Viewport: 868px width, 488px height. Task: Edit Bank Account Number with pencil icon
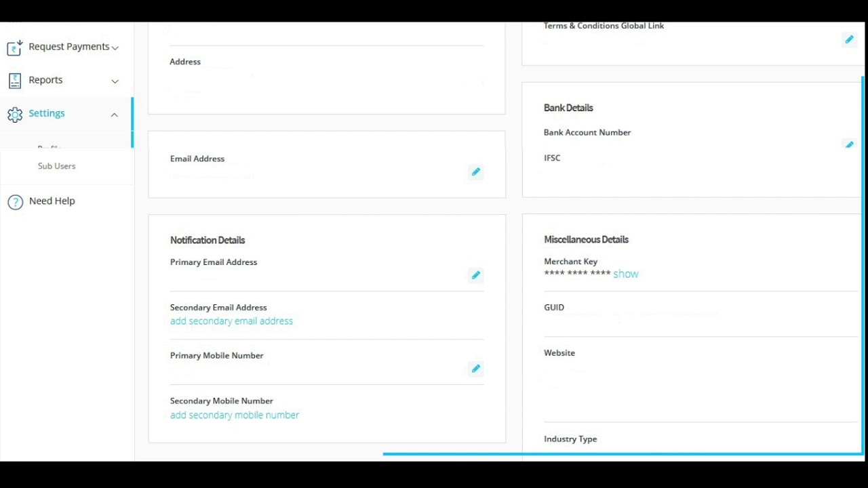click(x=849, y=144)
